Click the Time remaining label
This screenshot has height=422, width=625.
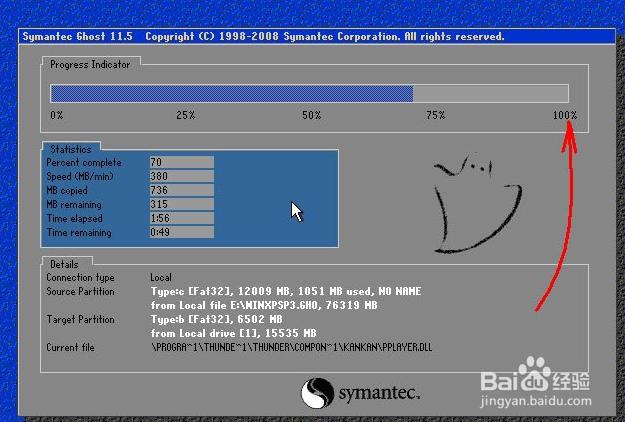click(x=79, y=232)
